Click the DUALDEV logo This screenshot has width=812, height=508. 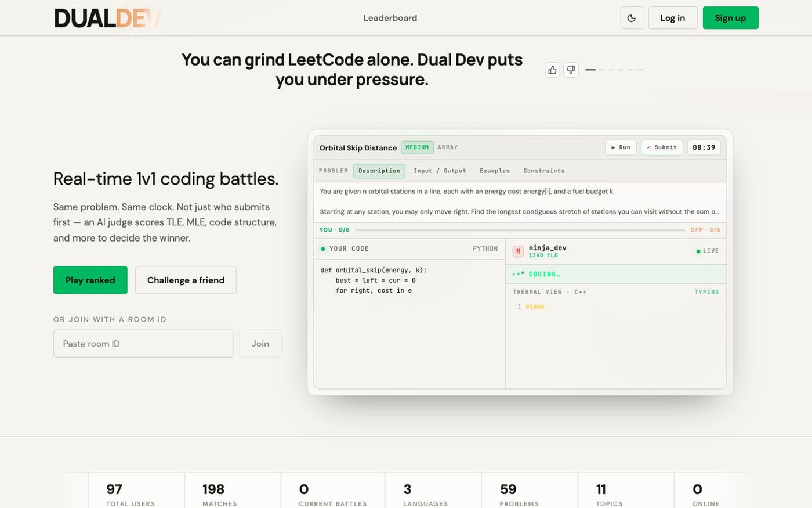107,18
